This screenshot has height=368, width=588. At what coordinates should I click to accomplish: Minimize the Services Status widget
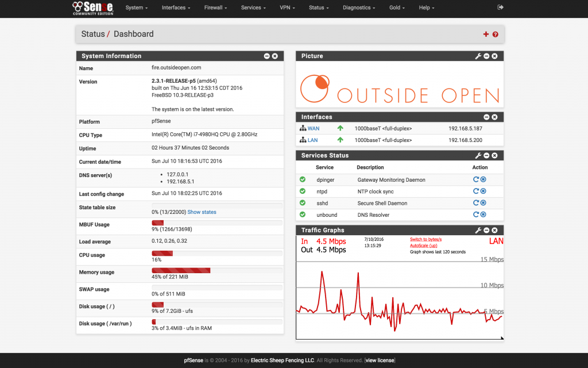pyautogui.click(x=486, y=155)
